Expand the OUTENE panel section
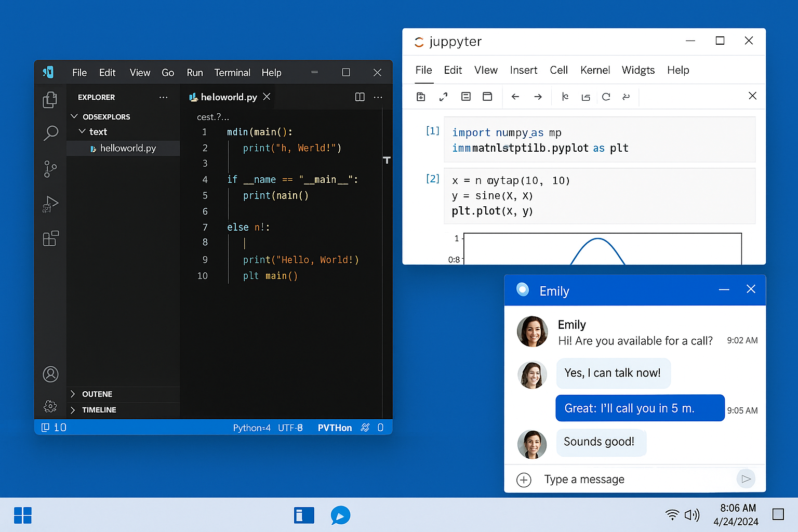Screen dimensions: 798x532 73,394
